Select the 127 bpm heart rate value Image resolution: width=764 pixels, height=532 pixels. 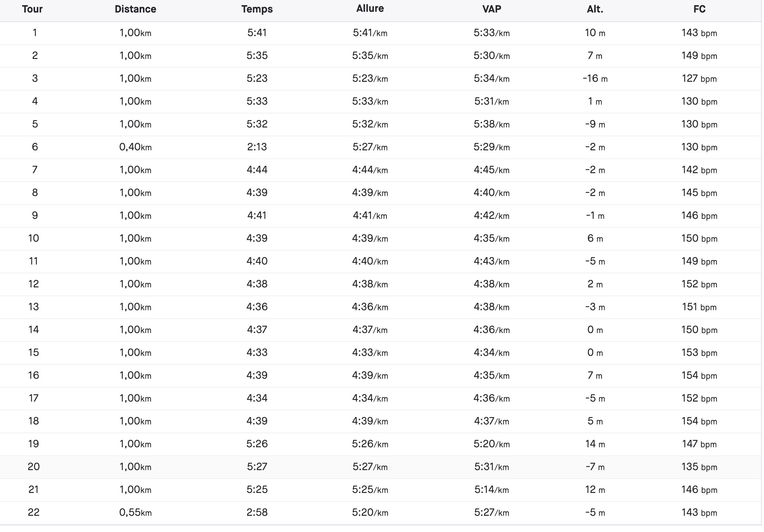(x=699, y=78)
